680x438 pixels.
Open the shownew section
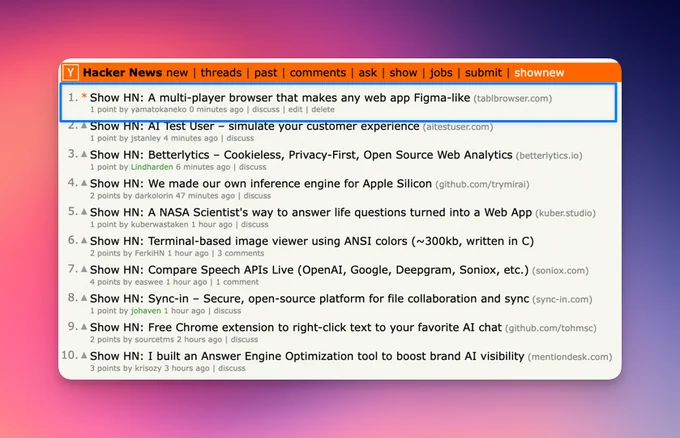click(539, 72)
